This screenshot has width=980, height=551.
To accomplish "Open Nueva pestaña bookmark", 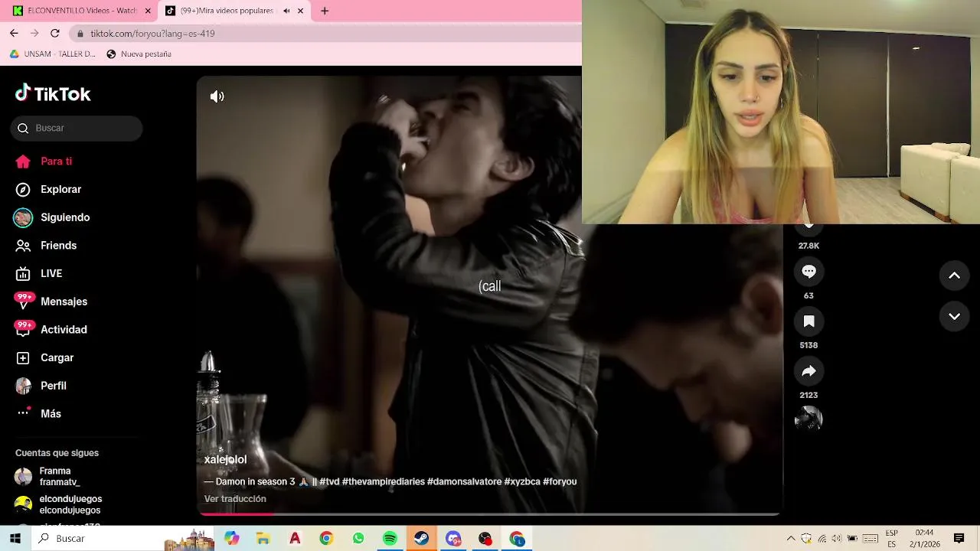I will coord(139,54).
